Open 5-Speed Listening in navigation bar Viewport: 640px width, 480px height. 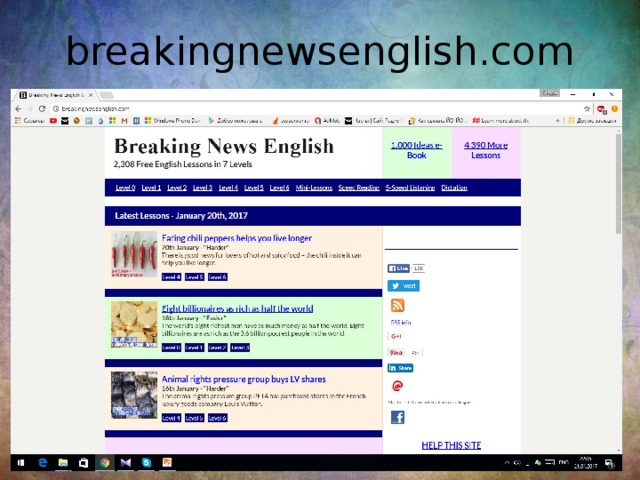[x=410, y=188]
